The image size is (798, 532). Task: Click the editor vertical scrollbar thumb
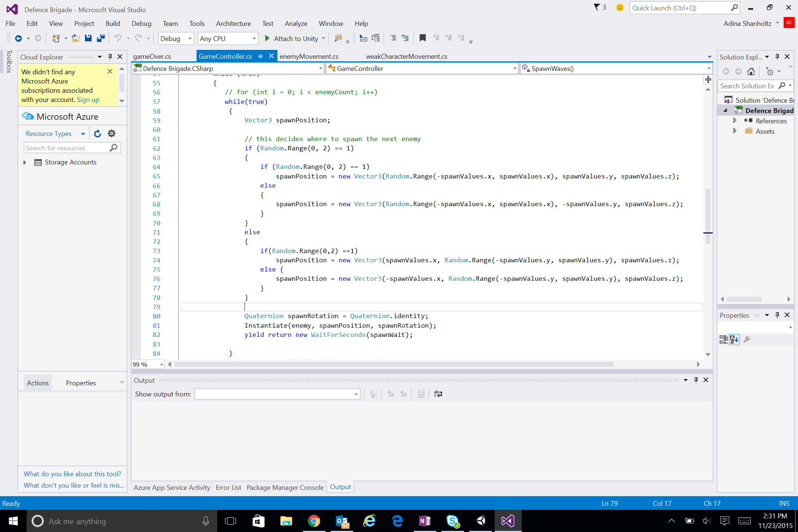708,216
